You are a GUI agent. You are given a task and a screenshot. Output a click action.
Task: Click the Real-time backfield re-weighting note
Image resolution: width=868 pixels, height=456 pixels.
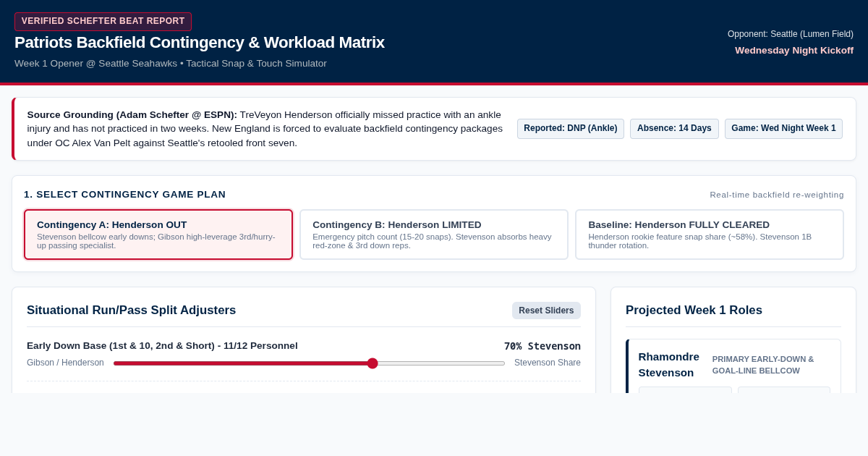tap(777, 195)
